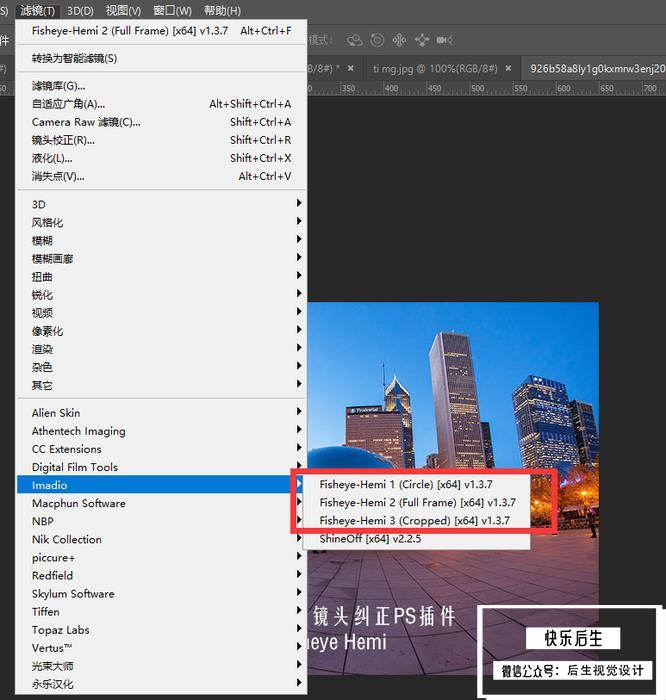Viewport: 666px width, 700px height.
Task: Select the 3D orbit camera mode icon
Action: point(355,40)
